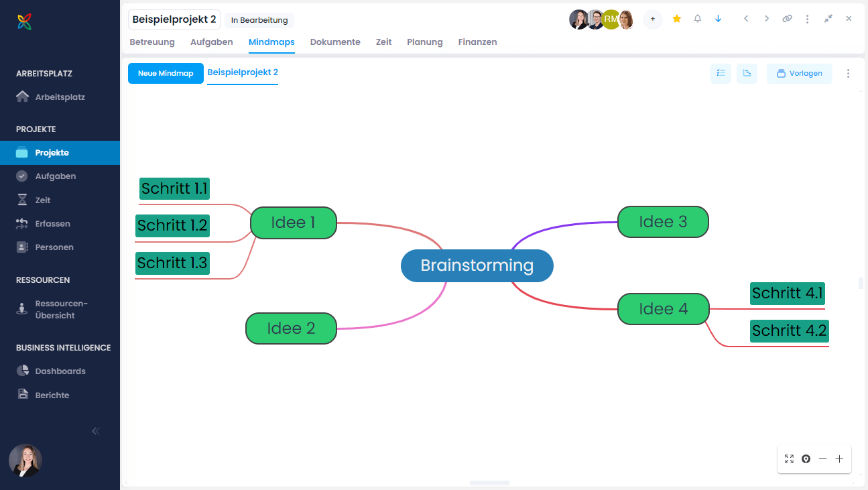Viewport: 868px width, 490px height.
Task: Switch to the Finanzen tab
Action: tap(478, 42)
